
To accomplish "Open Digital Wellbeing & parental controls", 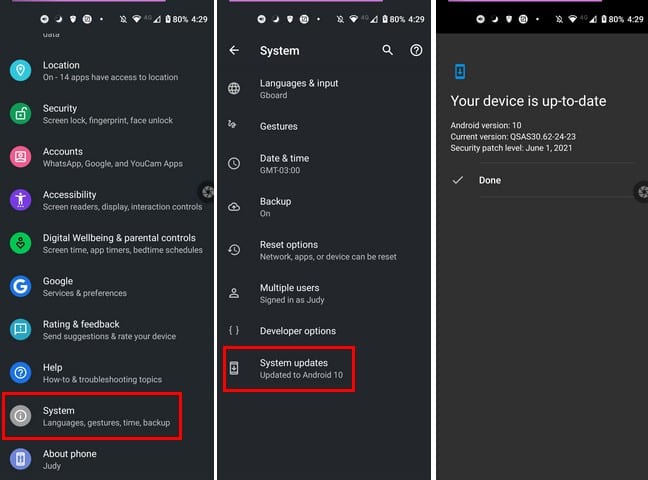I will tap(107, 244).
